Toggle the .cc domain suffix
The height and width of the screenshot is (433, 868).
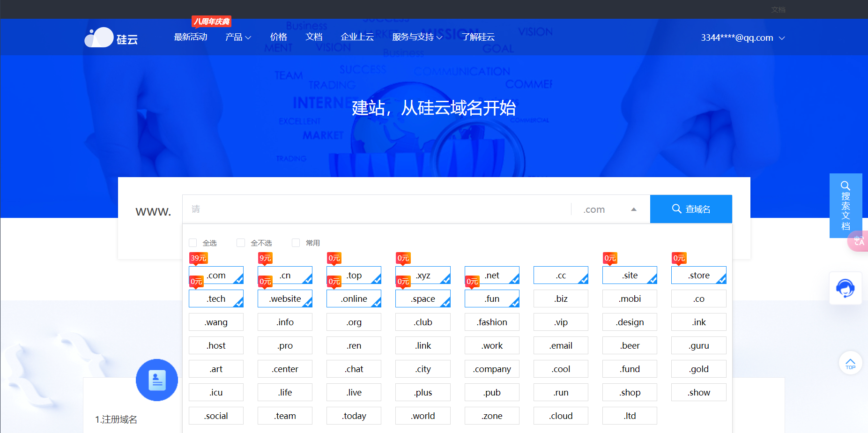pyautogui.click(x=561, y=275)
